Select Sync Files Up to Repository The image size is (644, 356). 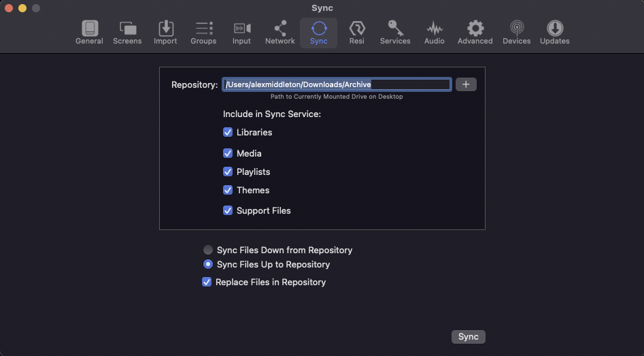[208, 264]
